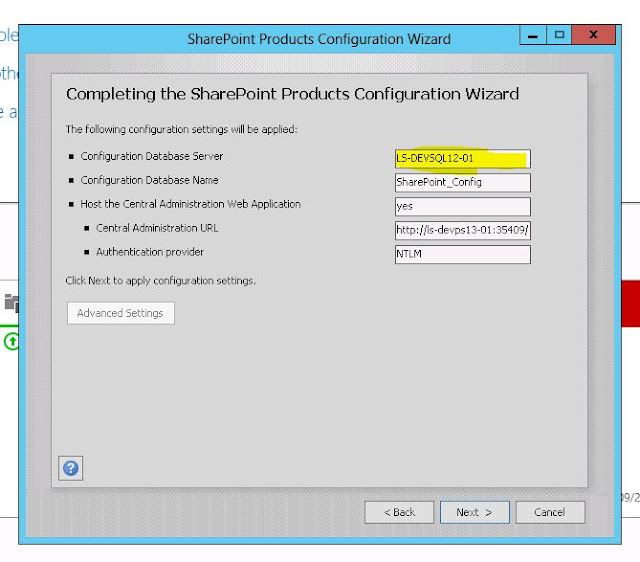
Task: Click the NTLM authentication provider field
Action: (x=462, y=254)
